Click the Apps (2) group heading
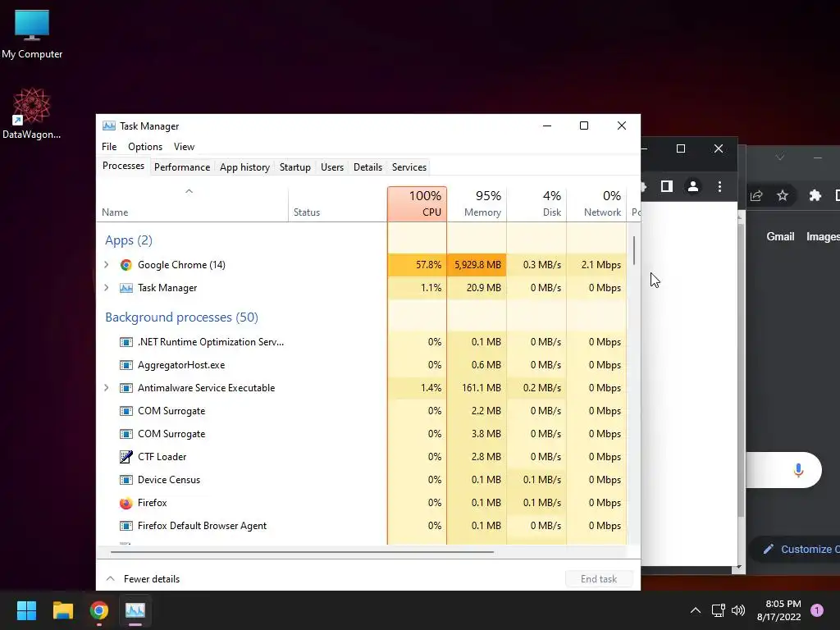The image size is (840, 630). 129,240
